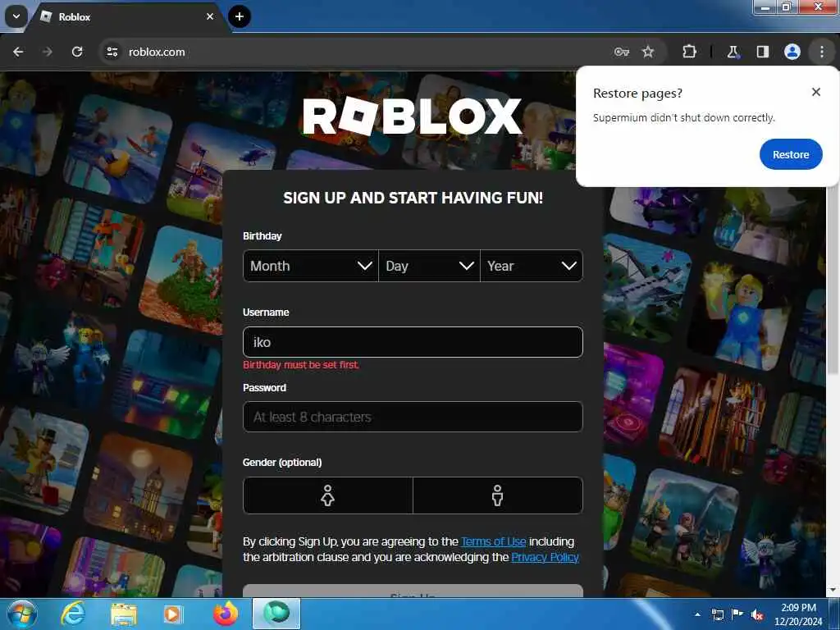This screenshot has height=630, width=840.
Task: Open the Month birthday dropdown
Action: pyautogui.click(x=311, y=266)
